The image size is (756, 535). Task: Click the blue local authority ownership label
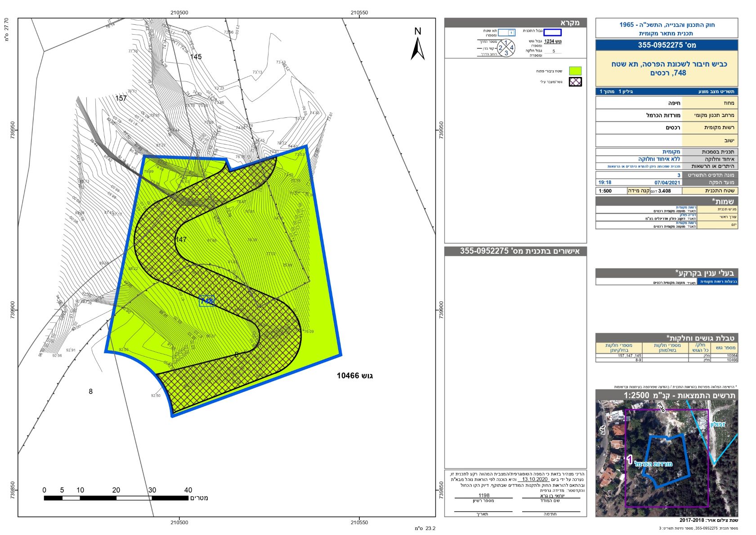coord(717,282)
